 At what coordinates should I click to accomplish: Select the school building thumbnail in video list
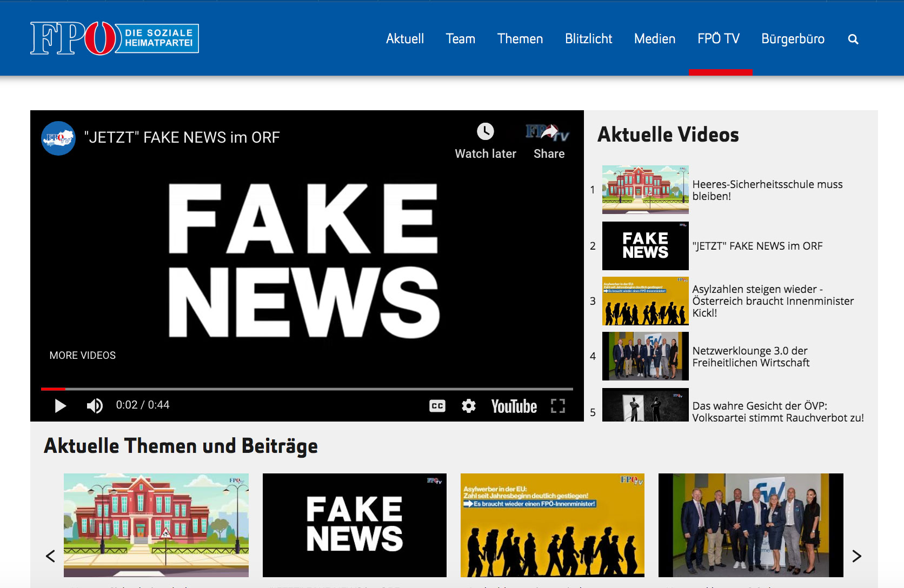pos(646,190)
